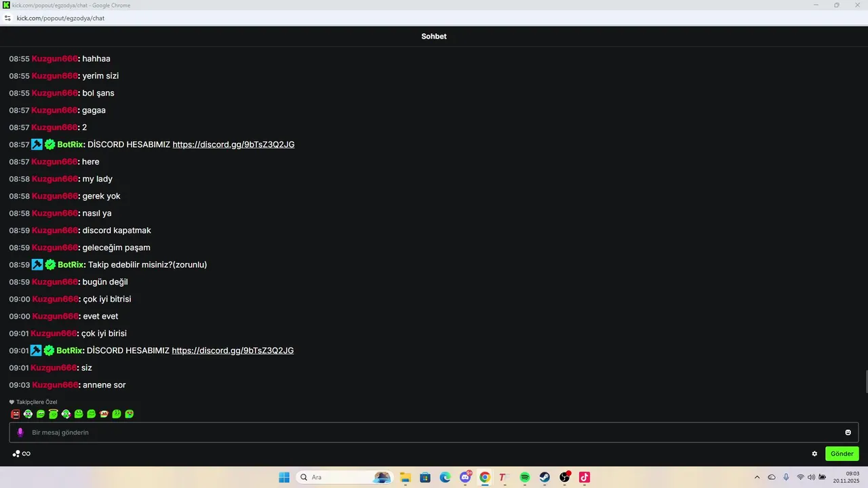Open Steam from the taskbar
Viewport: 868px width, 488px height.
pyautogui.click(x=545, y=477)
